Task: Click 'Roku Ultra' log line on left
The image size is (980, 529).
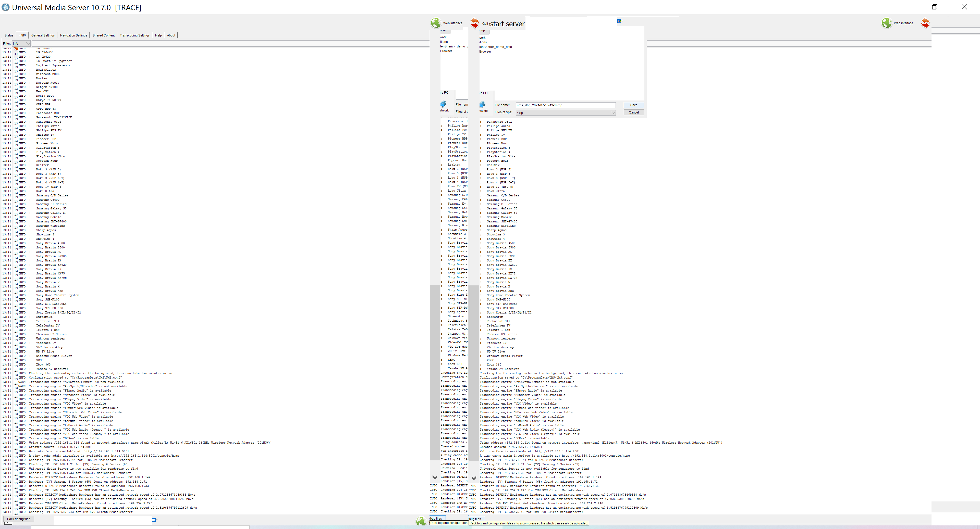Action: pyautogui.click(x=45, y=191)
